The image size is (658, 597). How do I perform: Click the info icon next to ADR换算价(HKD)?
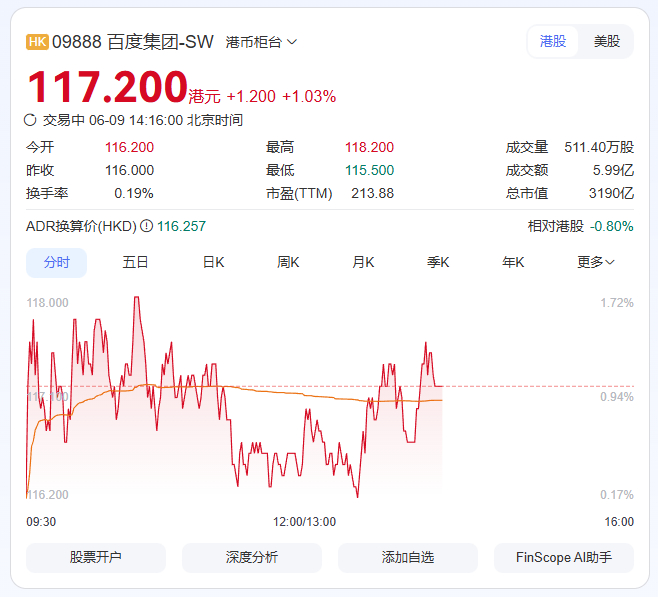pos(146,226)
